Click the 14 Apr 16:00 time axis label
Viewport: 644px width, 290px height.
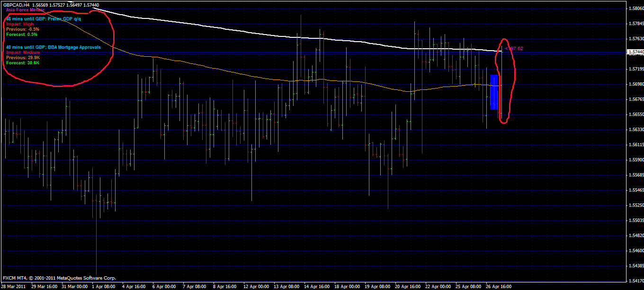tap(317, 287)
